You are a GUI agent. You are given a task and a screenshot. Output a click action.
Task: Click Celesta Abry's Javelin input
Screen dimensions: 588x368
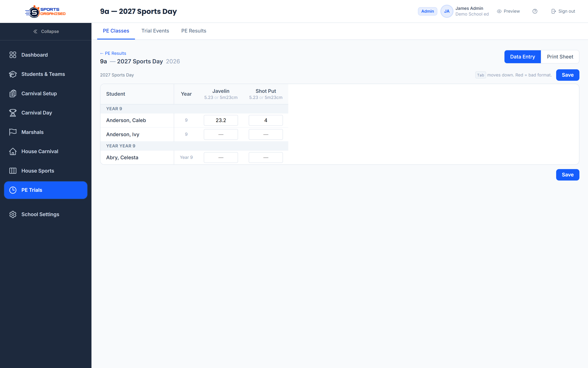pos(221,157)
